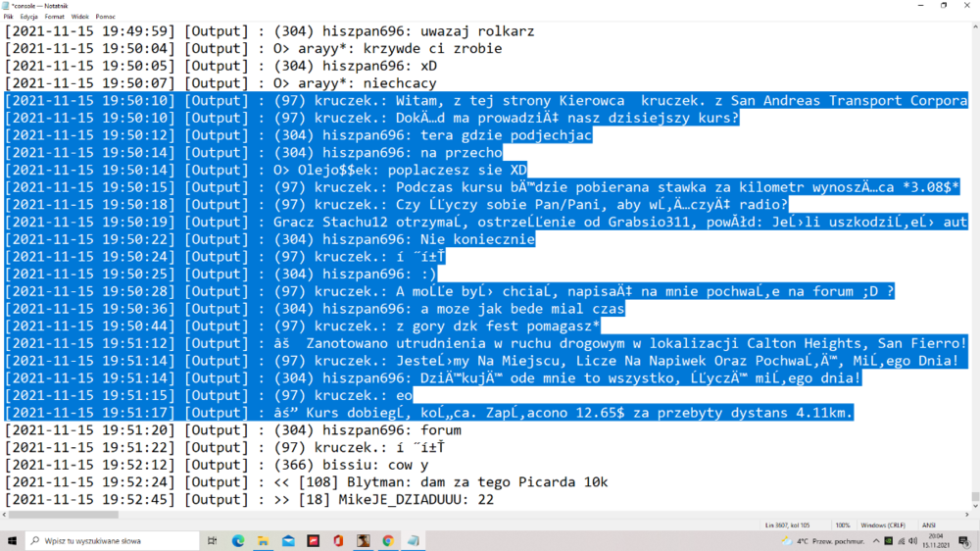Launch Microsoft Edge from taskbar
Viewport: 980px width, 551px height.
coord(238,541)
